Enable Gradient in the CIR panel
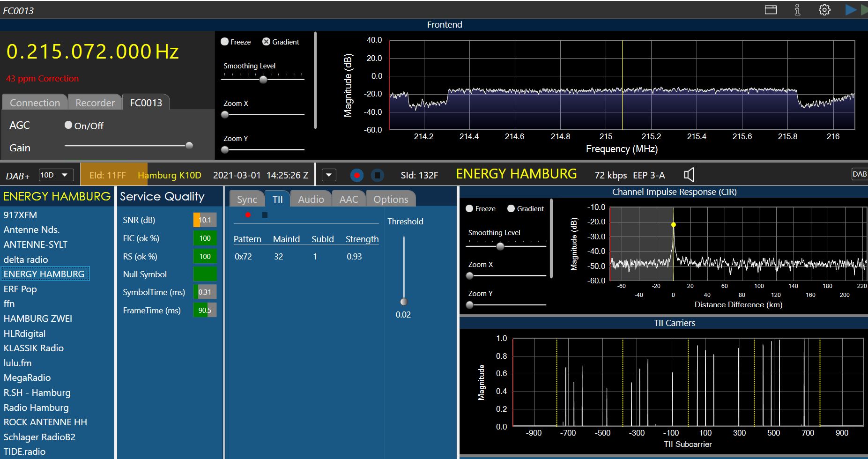The height and width of the screenshot is (459, 868). (511, 208)
